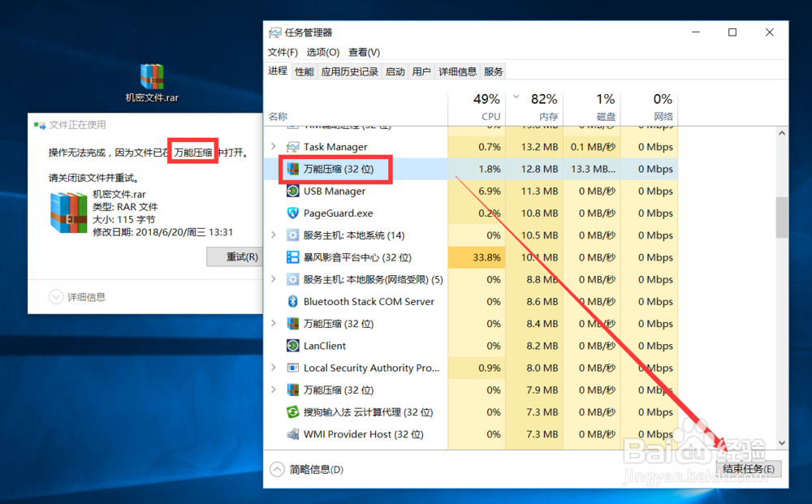Click the 暴风影音平台中心 process icon
The width and height of the screenshot is (812, 504).
coord(292,257)
